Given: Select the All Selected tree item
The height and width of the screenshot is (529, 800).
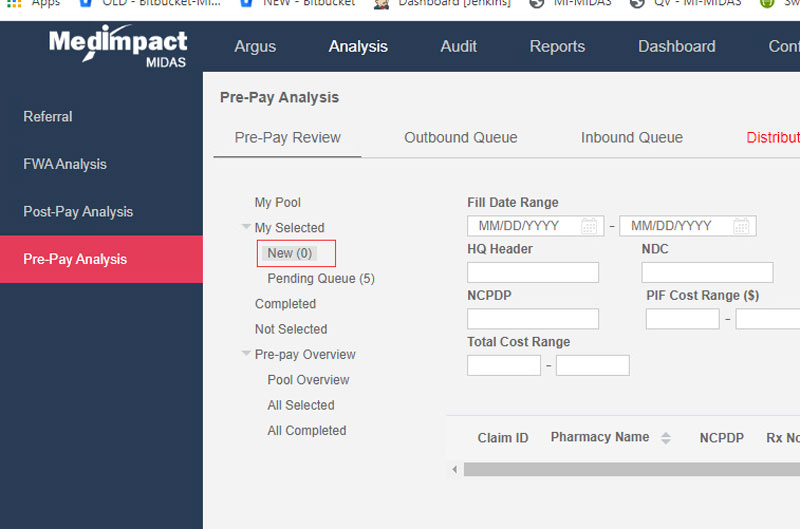Looking at the screenshot, I should 301,405.
